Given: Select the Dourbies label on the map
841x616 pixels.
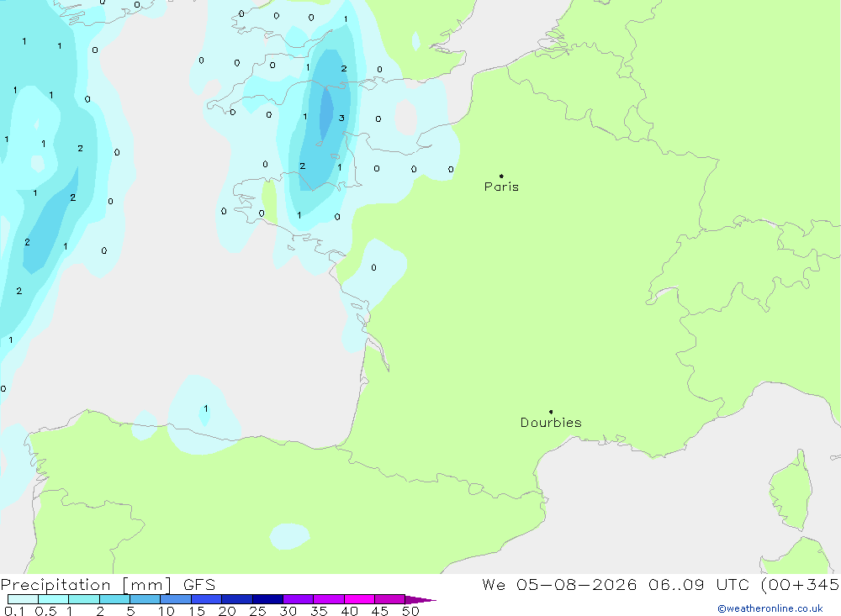Looking at the screenshot, I should (551, 423).
